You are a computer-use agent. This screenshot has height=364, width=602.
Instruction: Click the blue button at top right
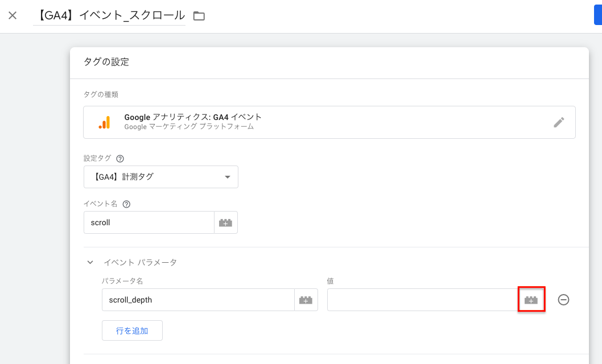(x=598, y=15)
